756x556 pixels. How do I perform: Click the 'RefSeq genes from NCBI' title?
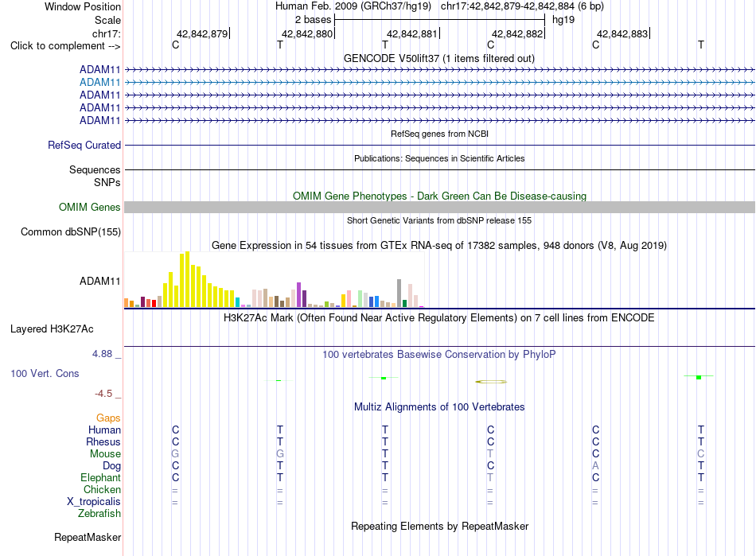click(439, 134)
